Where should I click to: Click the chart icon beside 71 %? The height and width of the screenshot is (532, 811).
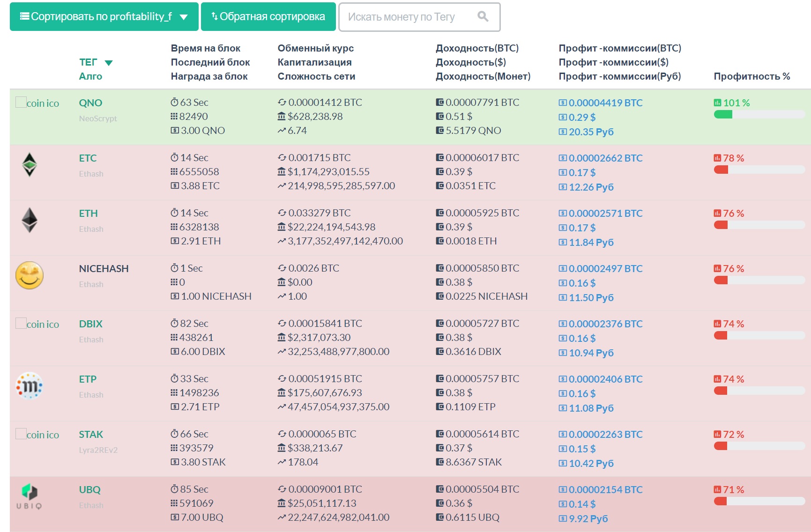tap(717, 489)
